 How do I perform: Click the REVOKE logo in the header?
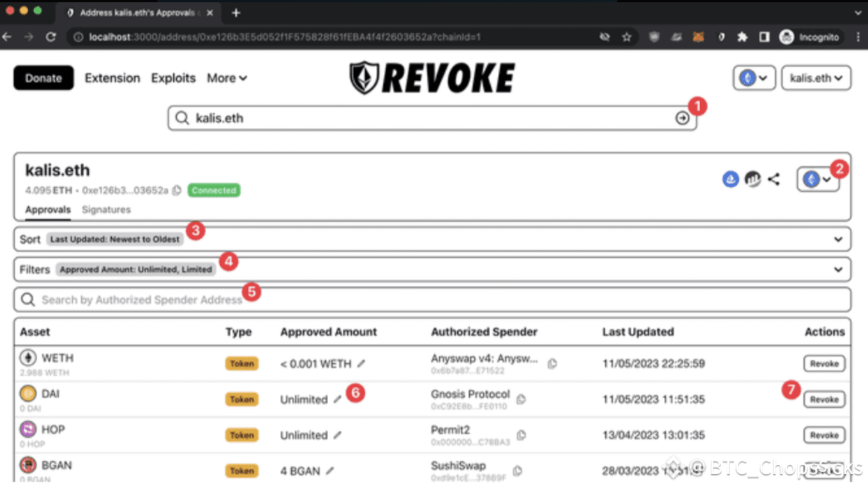432,78
